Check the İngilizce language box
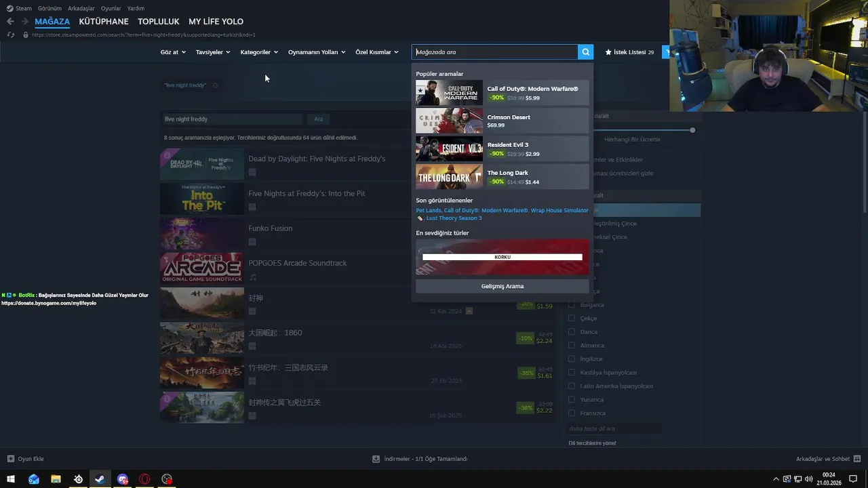Viewport: 868px width, 488px height. [572, 359]
